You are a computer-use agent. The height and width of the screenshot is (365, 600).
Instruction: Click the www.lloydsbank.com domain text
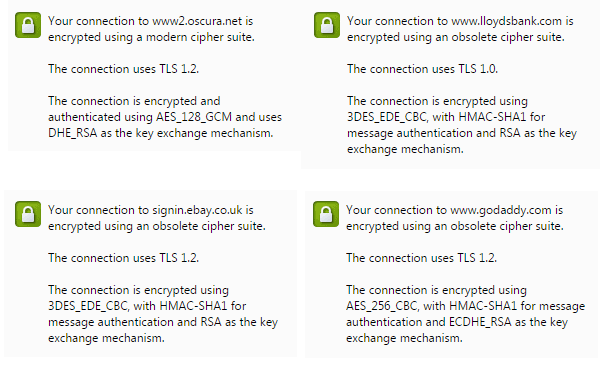pyautogui.click(x=507, y=21)
